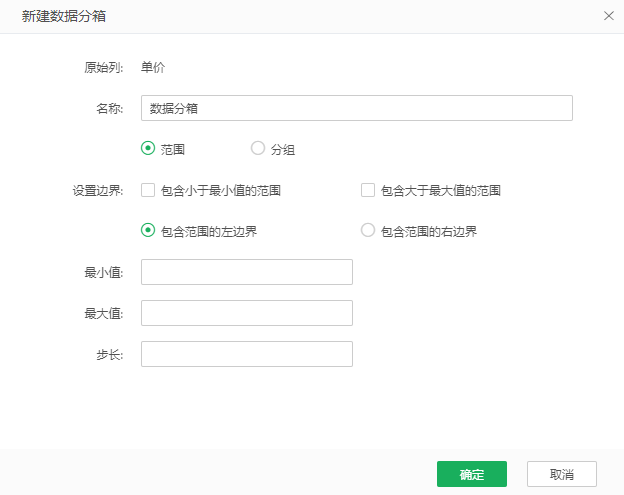Enable 包含小于最小值的范围 checkbox
Viewport: 624px width, 495px height.
click(148, 190)
